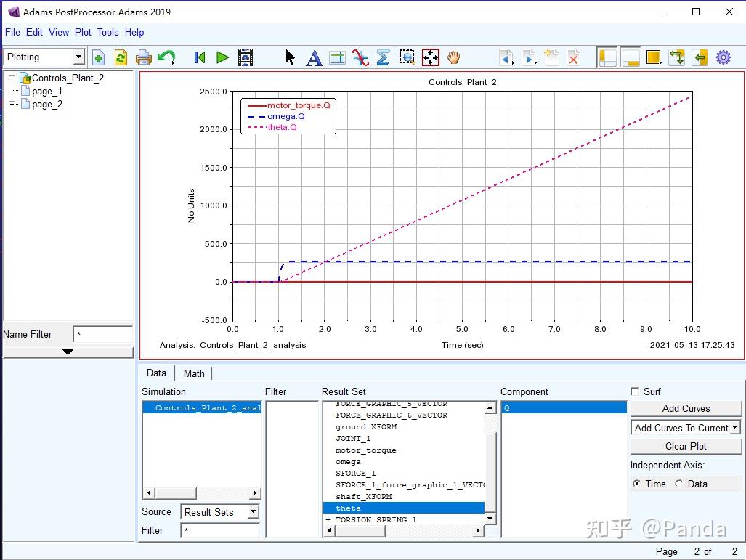Reset animation to the first frame
This screenshot has height=560, width=746.
pos(200,57)
